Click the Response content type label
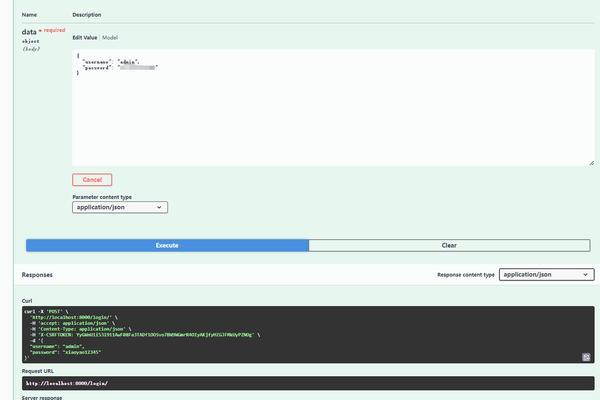This screenshot has width=600, height=400. [x=466, y=275]
